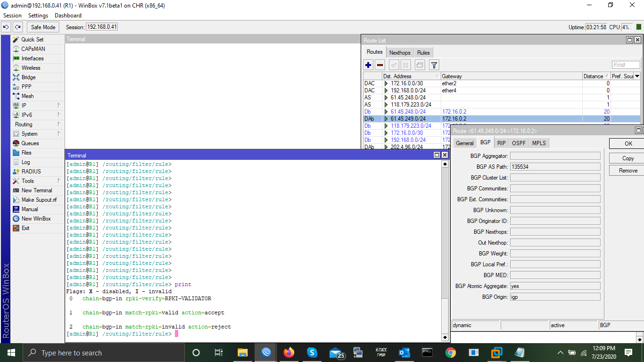
Task: Click the Undo arrow in WinBox toolbar
Action: (x=6, y=27)
